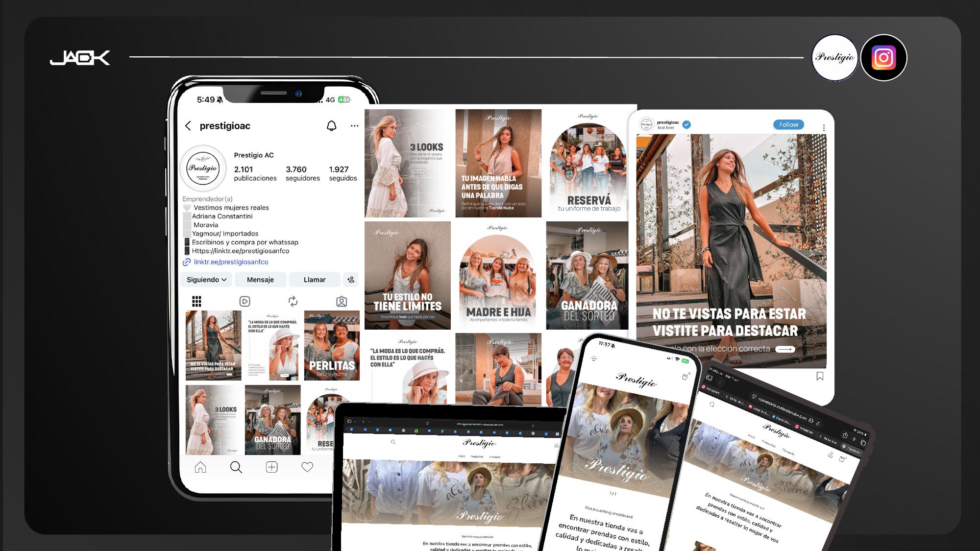Tap the Search magnifier in bottom bar
Image resolution: width=980 pixels, height=551 pixels.
coord(236,467)
